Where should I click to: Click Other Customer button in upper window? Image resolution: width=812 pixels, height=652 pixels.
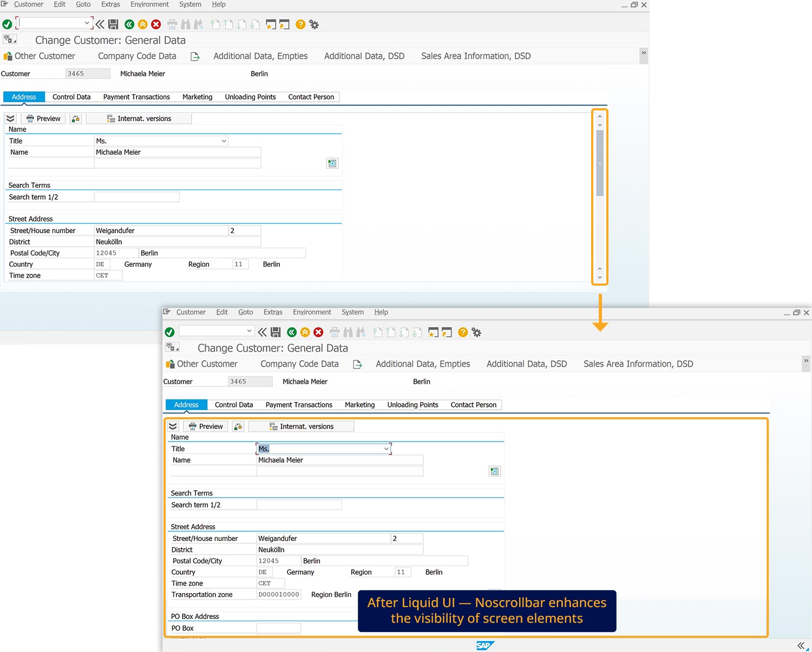click(39, 56)
